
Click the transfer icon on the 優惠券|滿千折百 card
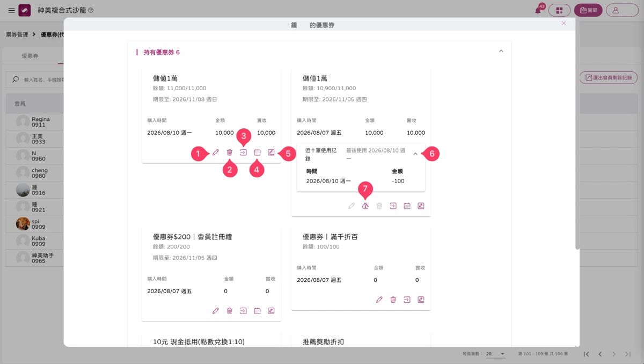click(x=407, y=300)
